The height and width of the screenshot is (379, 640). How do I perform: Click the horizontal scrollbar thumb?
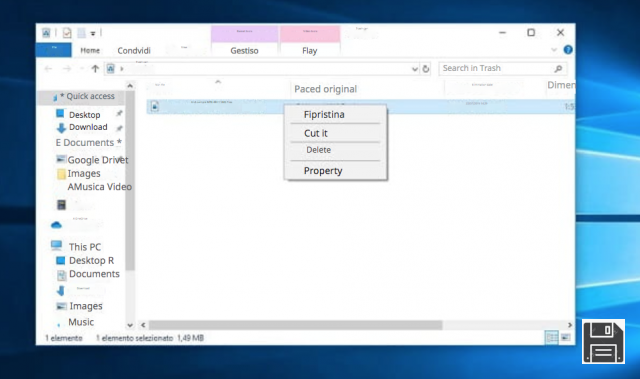tap(296, 325)
